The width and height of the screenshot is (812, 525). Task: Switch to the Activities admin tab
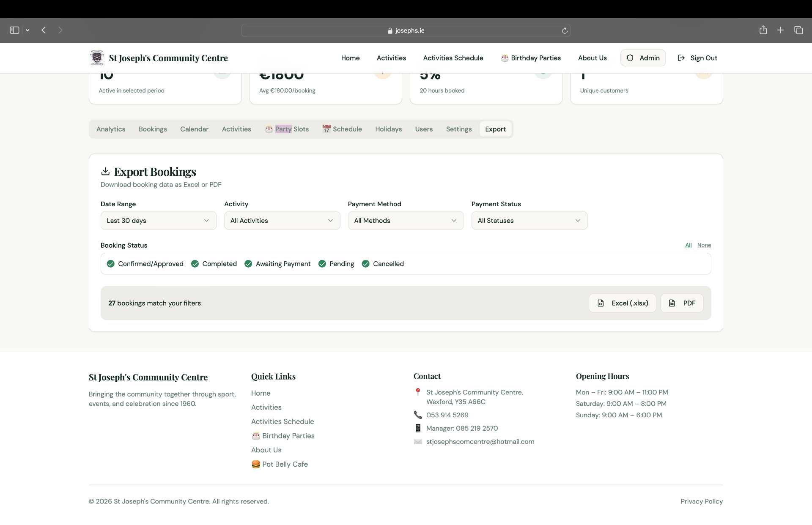click(236, 129)
